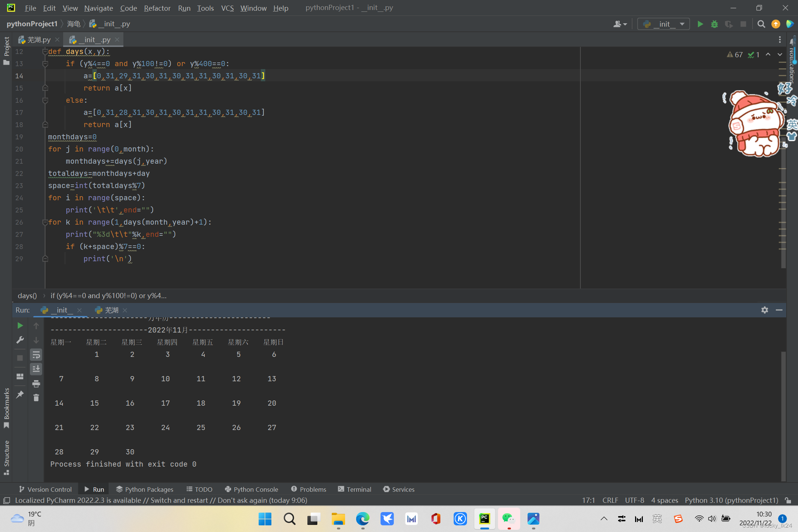Screen dimensions: 798x532
Task: Open the _init_ run configuration dropdown
Action: point(664,24)
